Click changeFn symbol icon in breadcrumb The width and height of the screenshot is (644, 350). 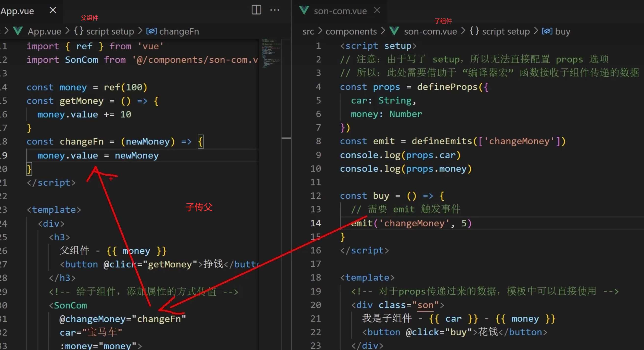click(x=151, y=31)
